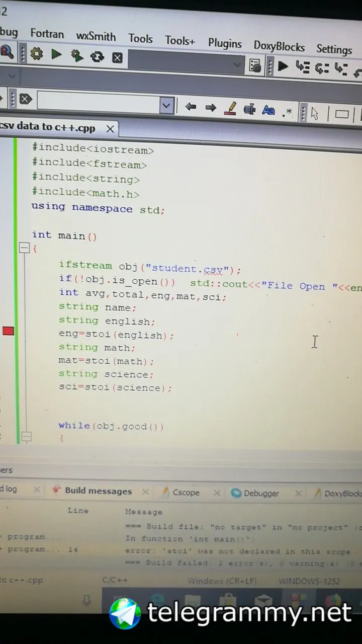Click the Windows (CR+LF) status entry
362x644 pixels.
(x=222, y=581)
